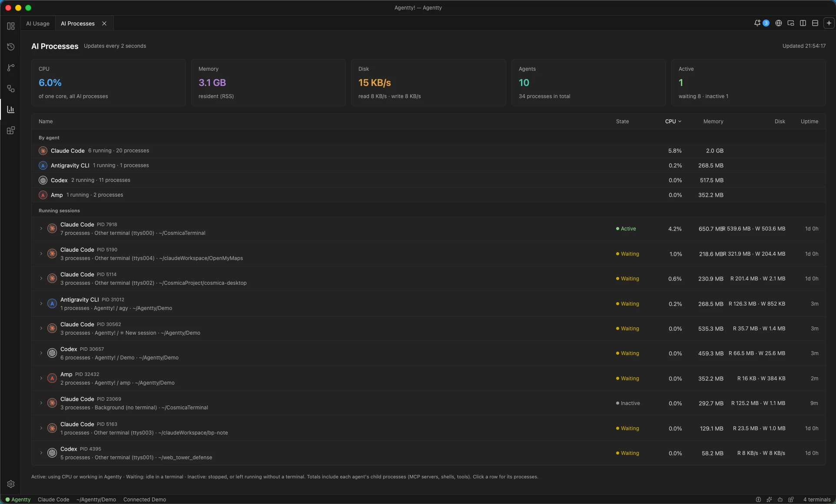Add a new tab with plus button
The height and width of the screenshot is (504, 836).
pyautogui.click(x=829, y=23)
